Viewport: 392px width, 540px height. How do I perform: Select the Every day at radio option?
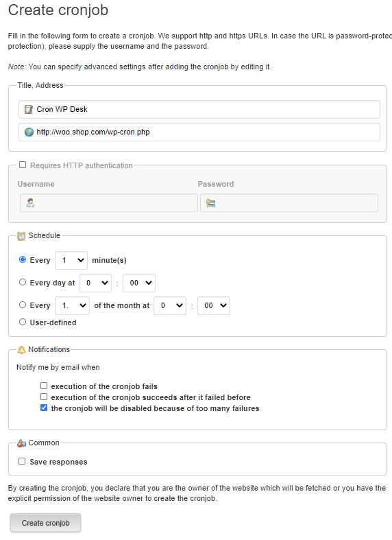[x=23, y=283]
